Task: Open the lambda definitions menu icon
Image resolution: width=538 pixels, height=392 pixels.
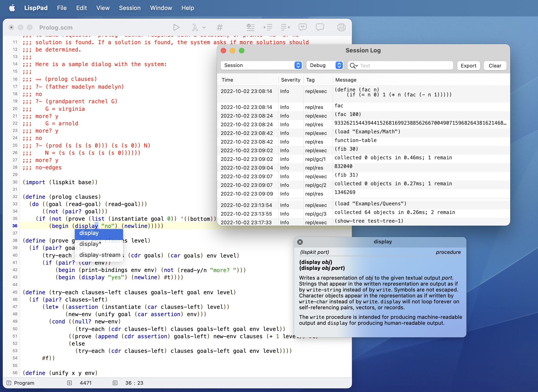Action: 195,28
